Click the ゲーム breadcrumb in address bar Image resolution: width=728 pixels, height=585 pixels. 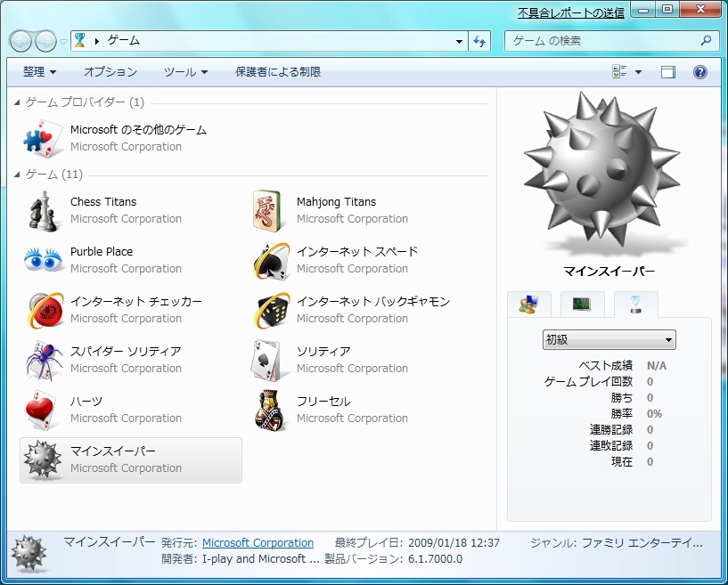tap(124, 40)
